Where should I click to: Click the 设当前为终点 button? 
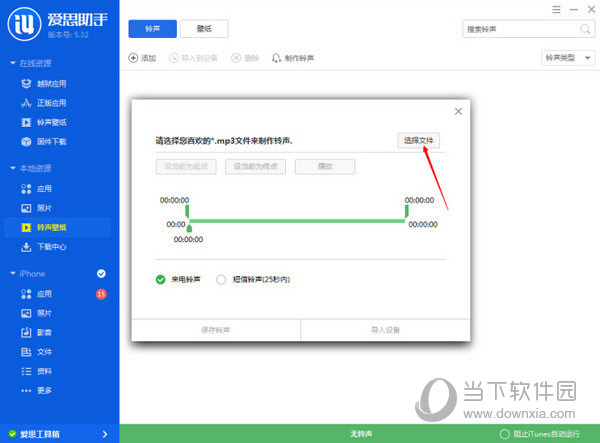pos(256,166)
